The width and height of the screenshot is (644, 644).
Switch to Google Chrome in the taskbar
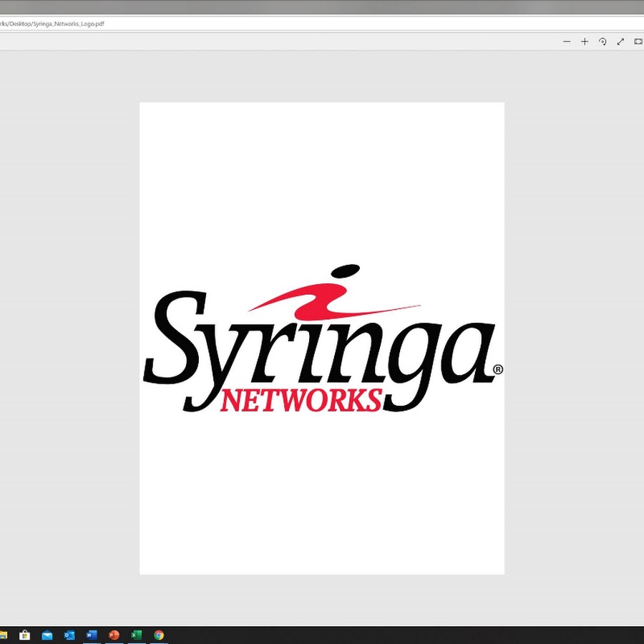pos(159,635)
